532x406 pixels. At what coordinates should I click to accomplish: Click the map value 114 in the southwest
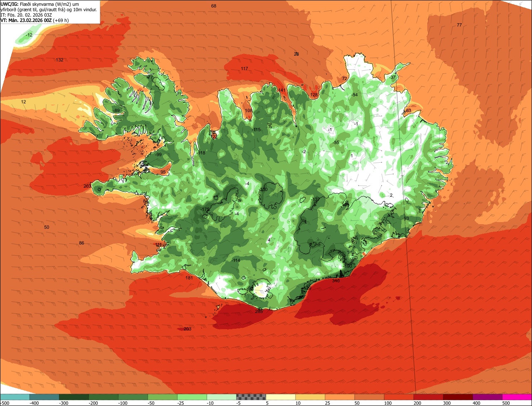tap(236, 260)
